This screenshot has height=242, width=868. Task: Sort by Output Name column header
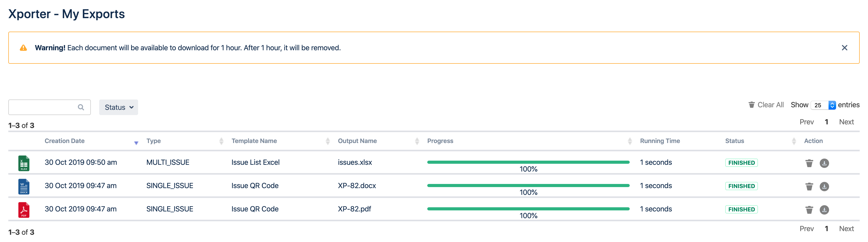pos(357,141)
